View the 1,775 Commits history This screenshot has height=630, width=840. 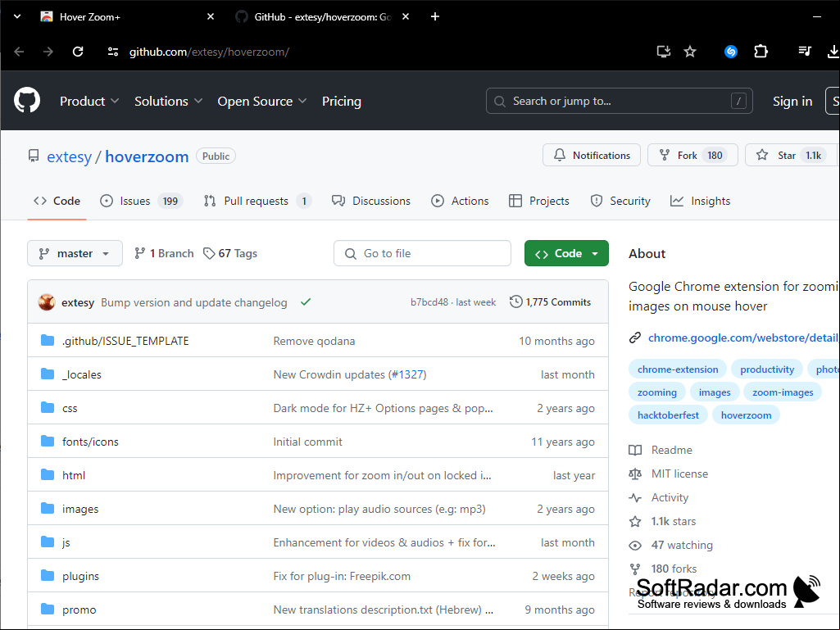(x=550, y=302)
